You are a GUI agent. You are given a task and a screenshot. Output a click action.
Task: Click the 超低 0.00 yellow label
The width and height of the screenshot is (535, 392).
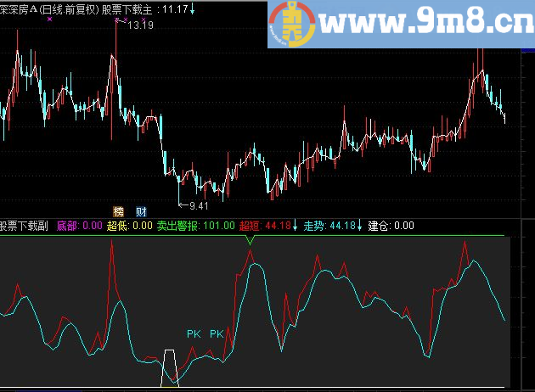click(x=130, y=226)
